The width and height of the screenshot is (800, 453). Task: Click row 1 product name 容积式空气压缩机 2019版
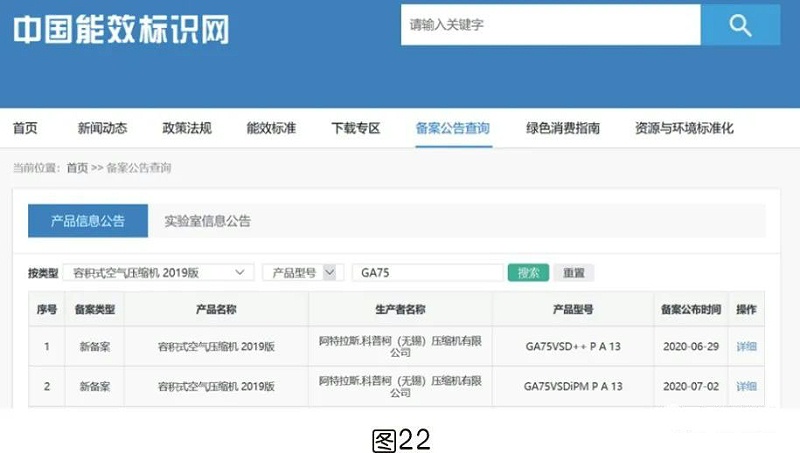(x=216, y=346)
